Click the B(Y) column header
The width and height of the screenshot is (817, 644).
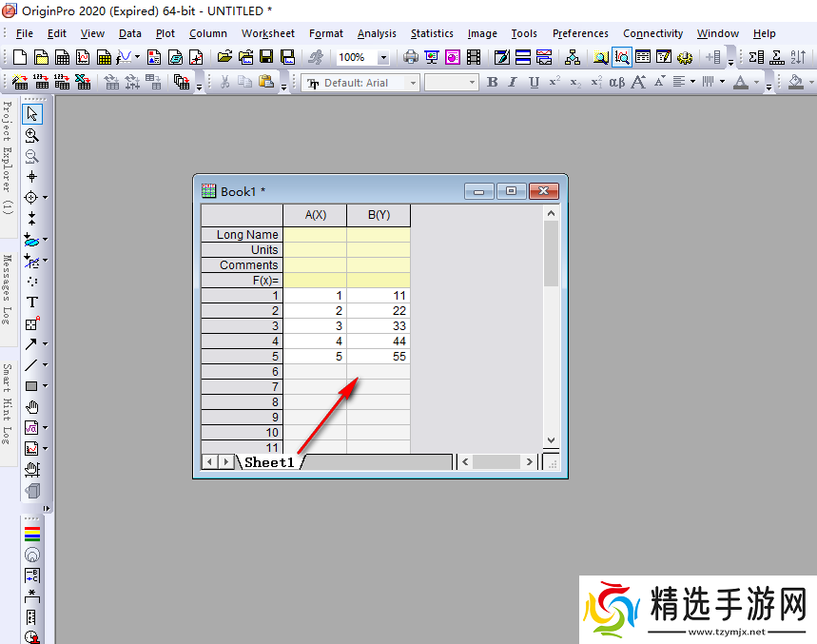(379, 215)
